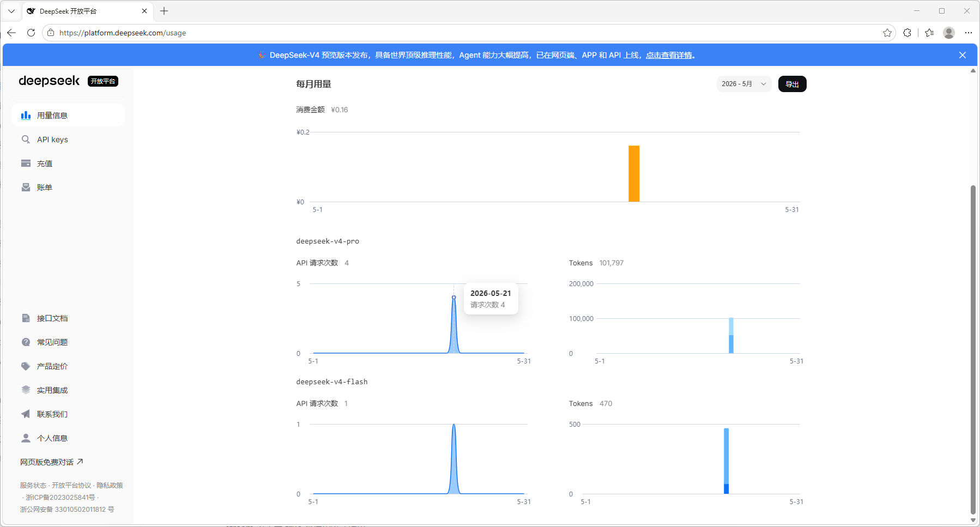The width and height of the screenshot is (980, 527).
Task: Refresh the page with the reload icon
Action: pyautogui.click(x=31, y=33)
